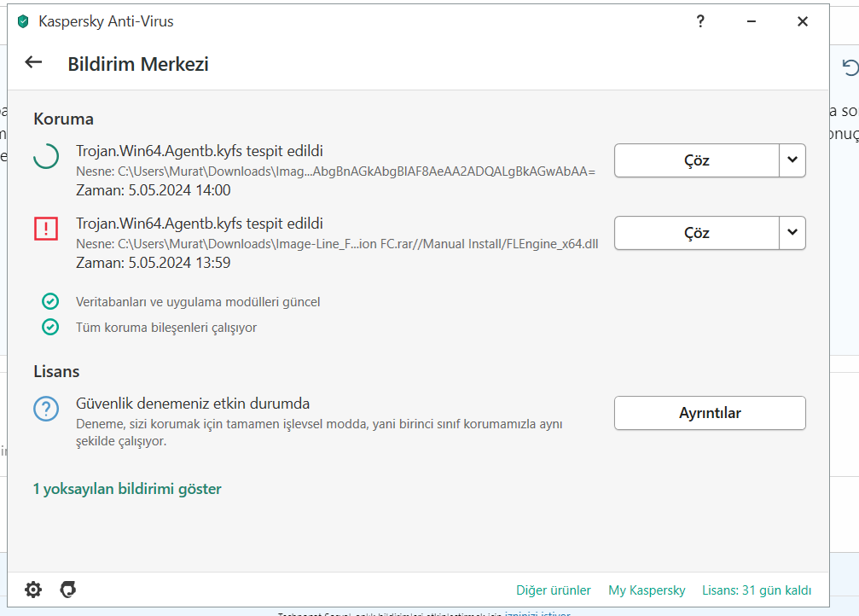Screen dimensions: 859x616
Task: Select the Nesne path ending with FLEngine_x64.dll
Action: point(337,244)
